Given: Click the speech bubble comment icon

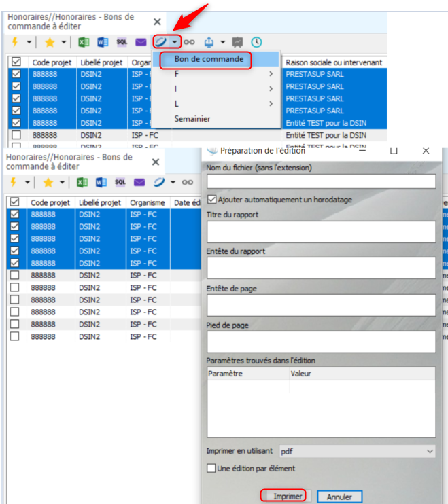Looking at the screenshot, I should click(237, 42).
